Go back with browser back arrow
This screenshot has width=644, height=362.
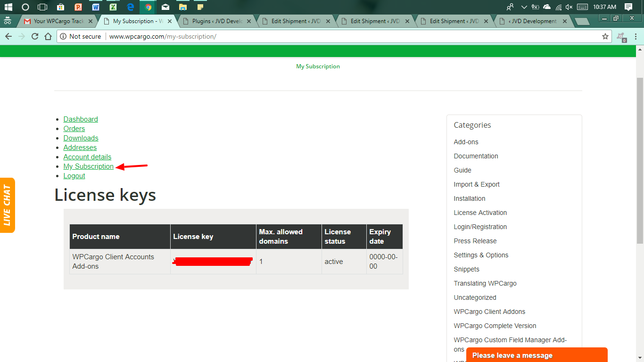[x=8, y=36]
